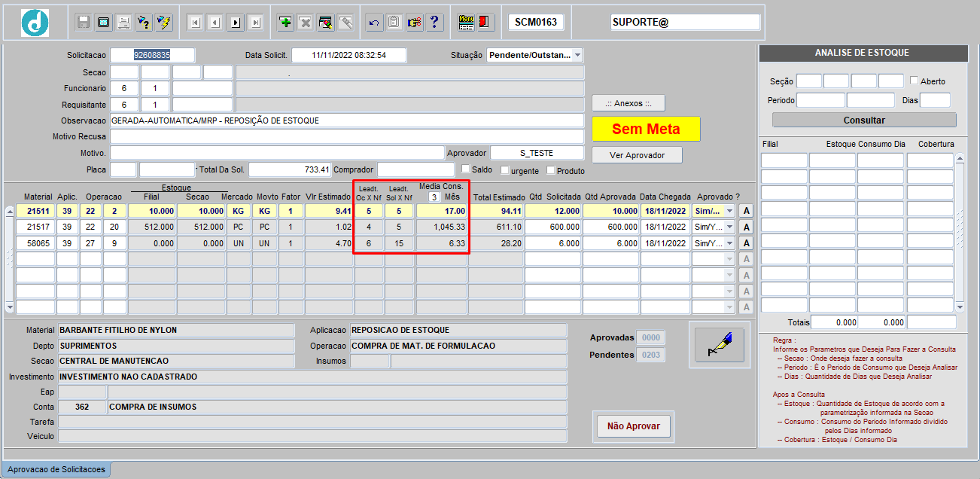This screenshot has height=479, width=980.
Task: Click the Aprovador field S_TESTE
Action: [536, 153]
